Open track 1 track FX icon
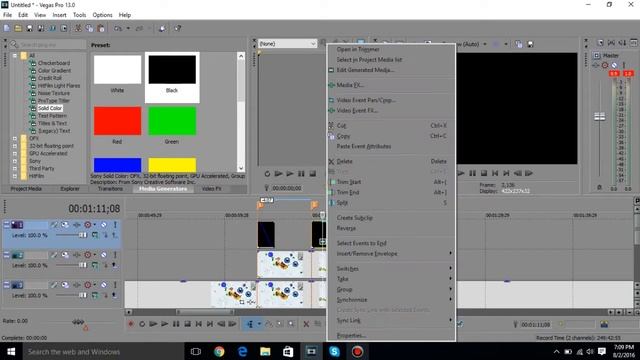Image resolution: width=640 pixels, height=360 pixels. (x=77, y=224)
